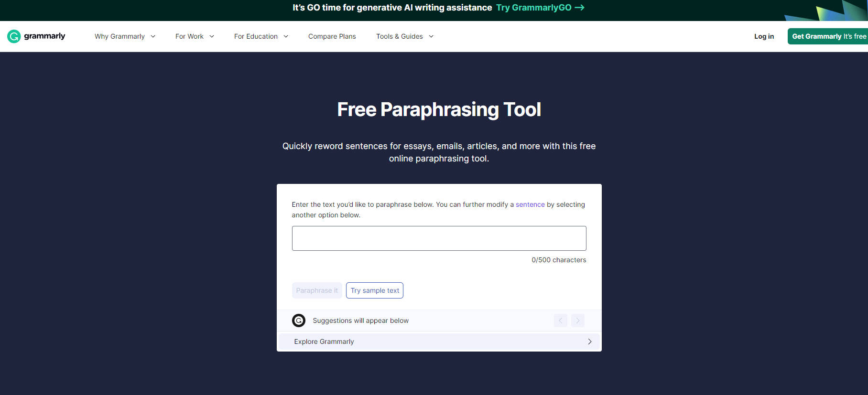Click the Try GrammarlyGO link
This screenshot has height=395, width=868.
coord(540,8)
